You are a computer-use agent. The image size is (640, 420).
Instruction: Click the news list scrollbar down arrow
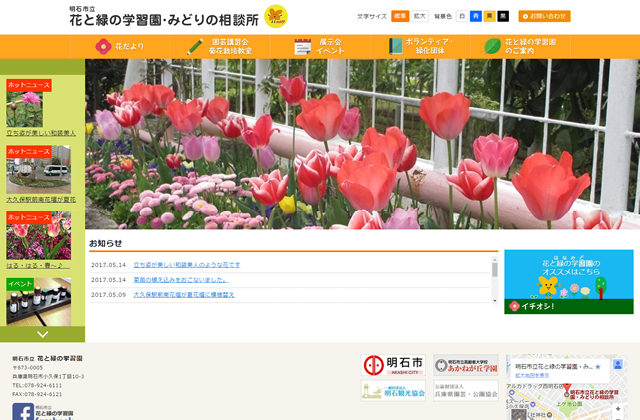[495, 301]
